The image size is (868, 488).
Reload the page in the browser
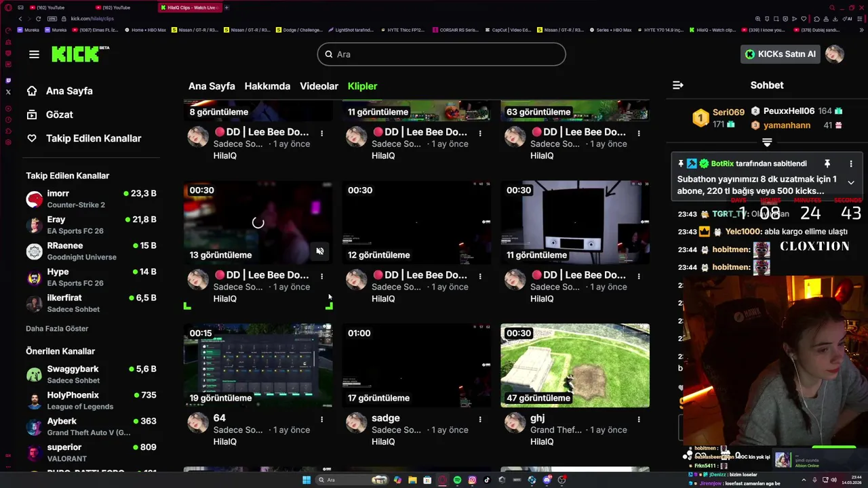pos(38,18)
